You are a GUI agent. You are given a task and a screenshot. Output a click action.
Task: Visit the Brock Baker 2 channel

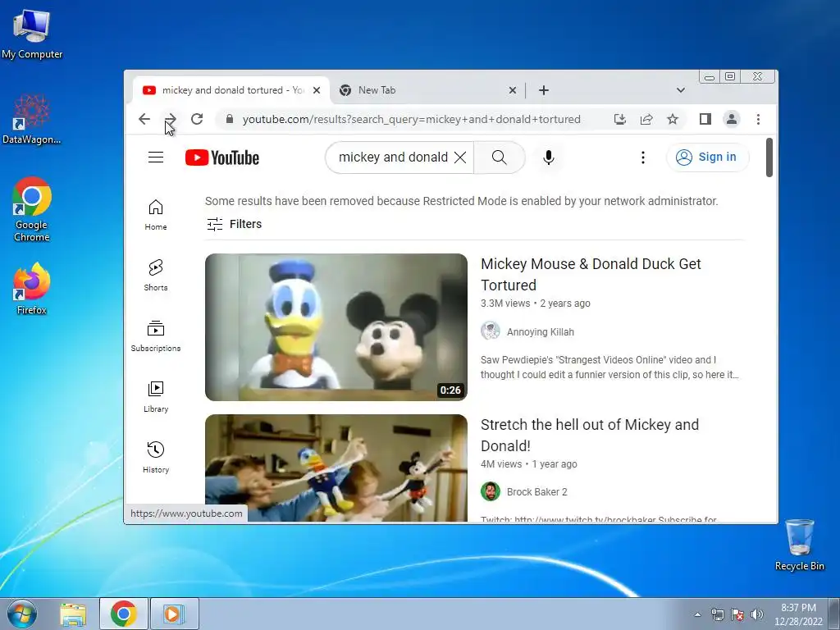tap(536, 492)
